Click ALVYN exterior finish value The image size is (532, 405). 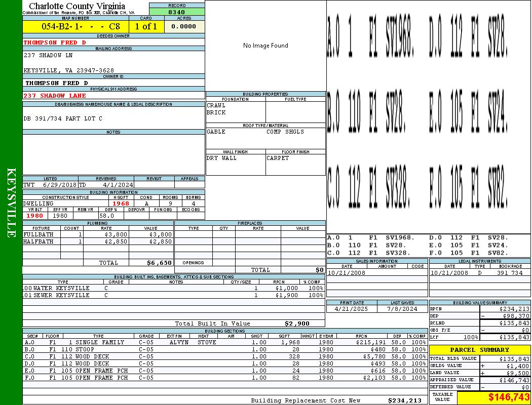click(x=179, y=342)
